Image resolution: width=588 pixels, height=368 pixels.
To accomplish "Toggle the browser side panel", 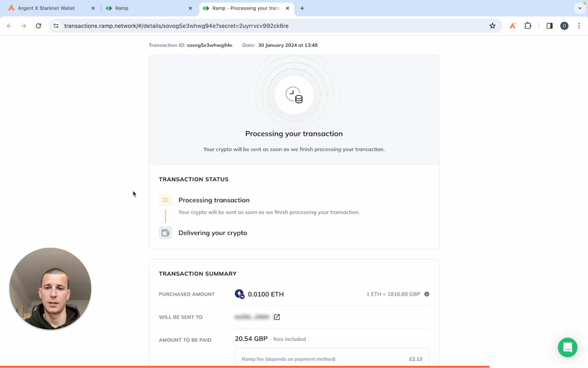I will pyautogui.click(x=549, y=26).
